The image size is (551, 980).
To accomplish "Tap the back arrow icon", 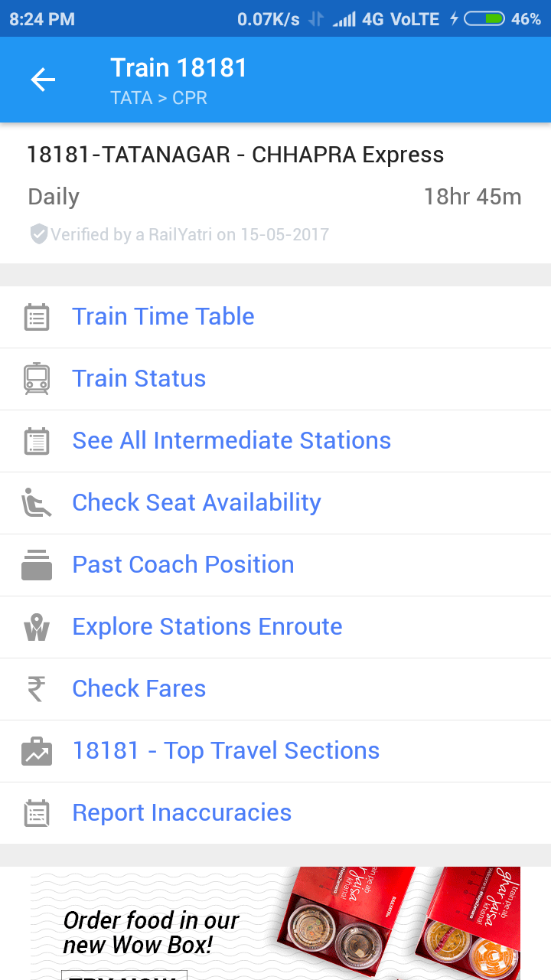I will coord(43,80).
